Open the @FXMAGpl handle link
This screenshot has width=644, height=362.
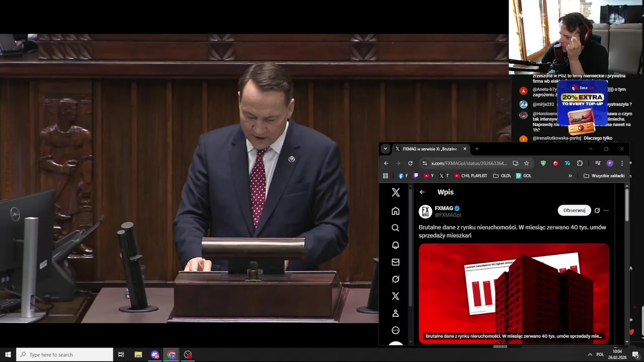point(448,215)
